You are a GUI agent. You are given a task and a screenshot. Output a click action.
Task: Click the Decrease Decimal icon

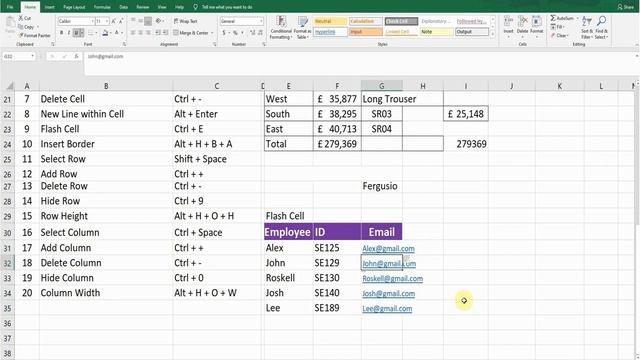click(x=260, y=33)
